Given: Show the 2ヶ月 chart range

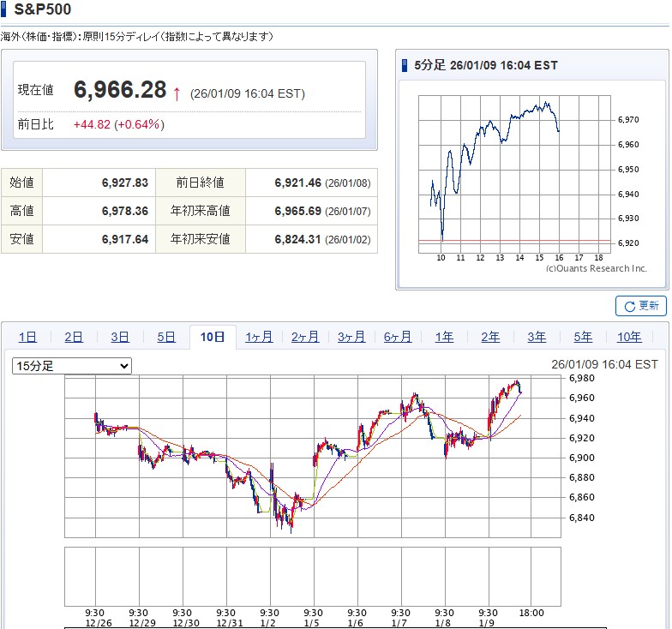Looking at the screenshot, I should tap(305, 338).
